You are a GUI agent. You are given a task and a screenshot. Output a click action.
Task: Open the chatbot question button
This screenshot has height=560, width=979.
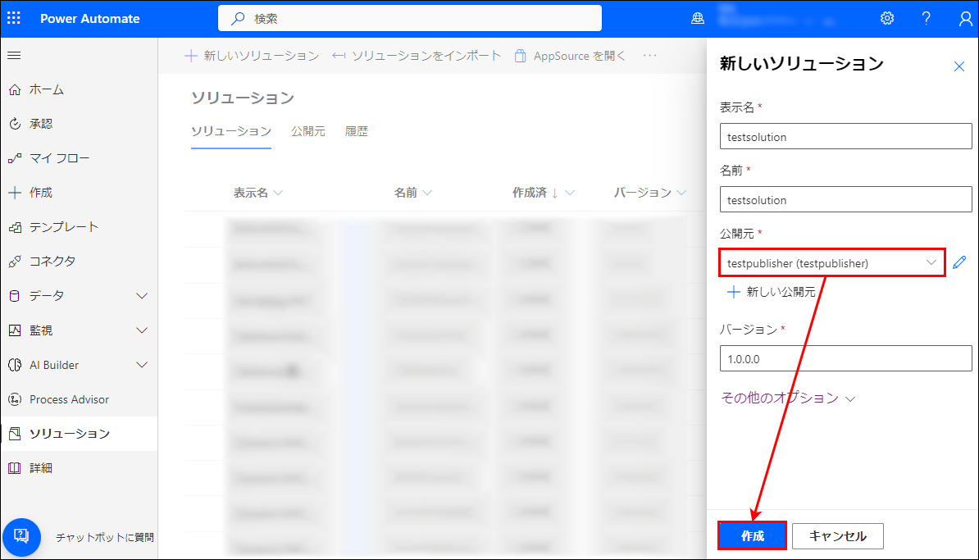click(21, 537)
